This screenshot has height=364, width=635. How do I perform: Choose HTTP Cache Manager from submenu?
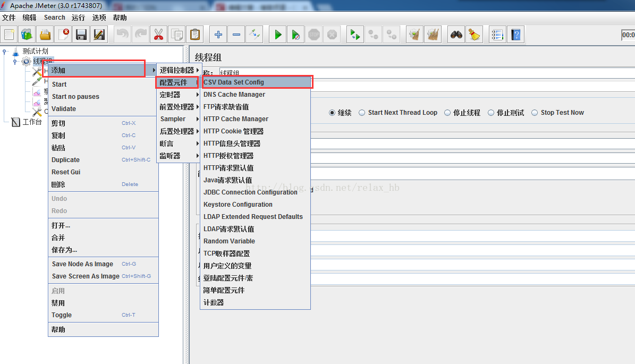click(256, 119)
